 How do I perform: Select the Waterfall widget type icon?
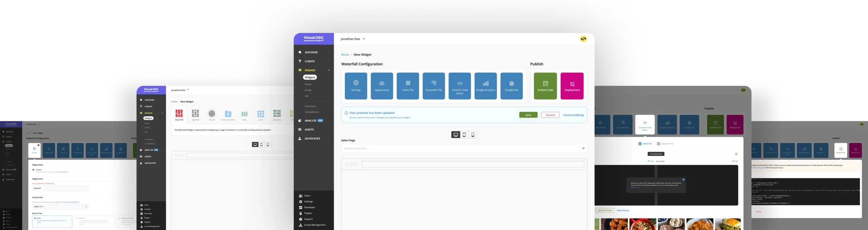tap(179, 114)
